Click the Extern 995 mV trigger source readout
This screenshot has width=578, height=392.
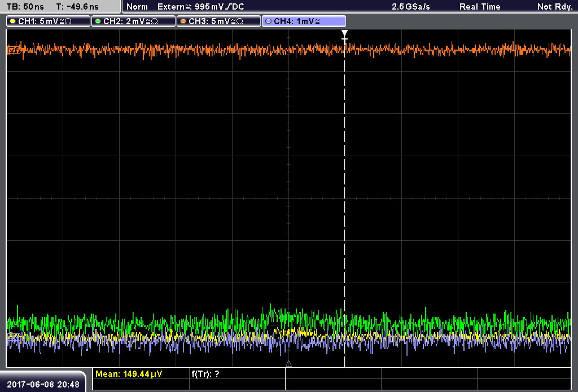point(201,7)
